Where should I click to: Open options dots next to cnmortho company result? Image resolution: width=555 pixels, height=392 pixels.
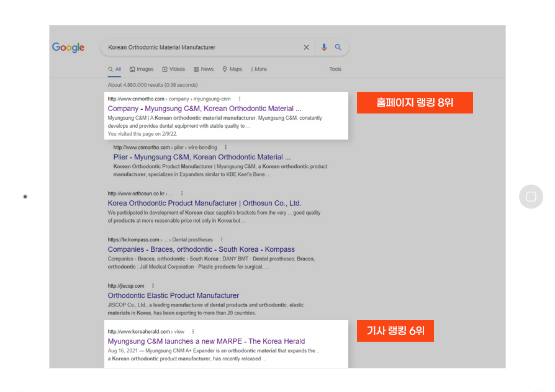[240, 99]
